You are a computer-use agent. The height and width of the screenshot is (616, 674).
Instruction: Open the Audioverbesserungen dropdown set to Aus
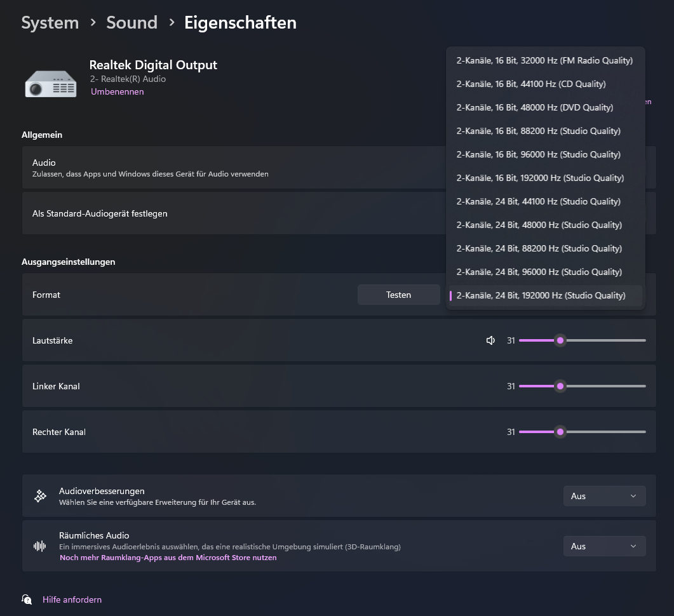coord(604,496)
